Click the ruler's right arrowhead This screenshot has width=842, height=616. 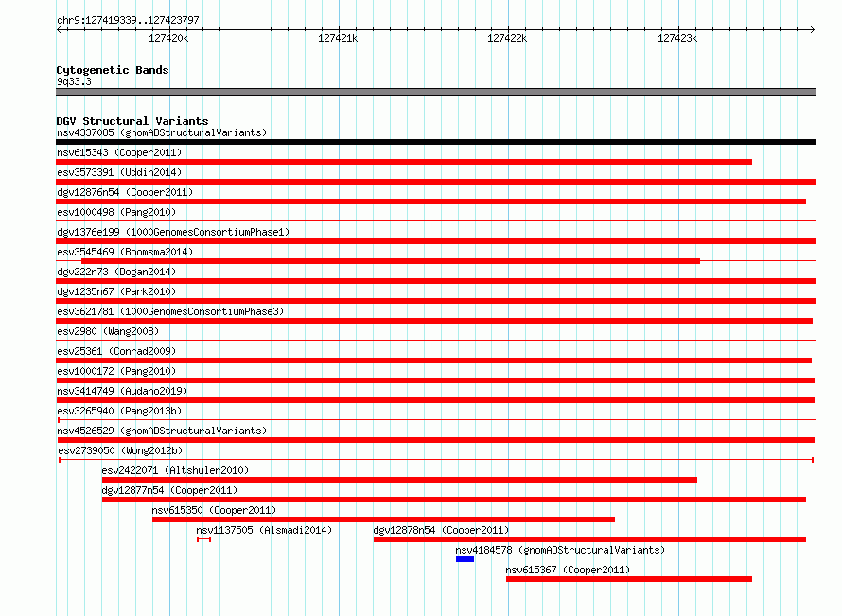(x=812, y=29)
